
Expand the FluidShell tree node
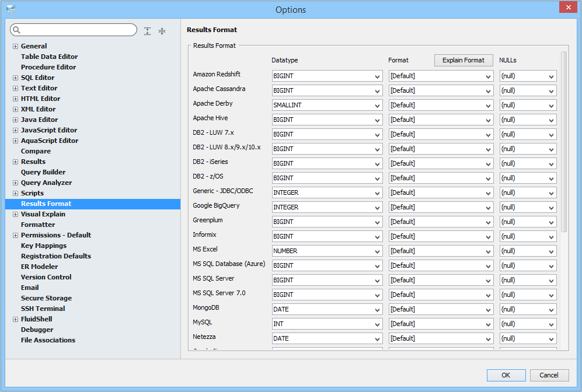(15, 319)
